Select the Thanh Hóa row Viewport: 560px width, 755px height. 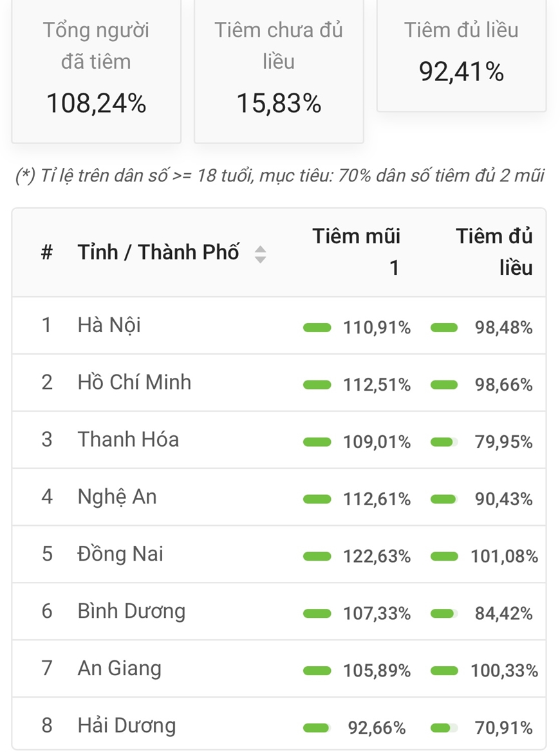[279, 440]
